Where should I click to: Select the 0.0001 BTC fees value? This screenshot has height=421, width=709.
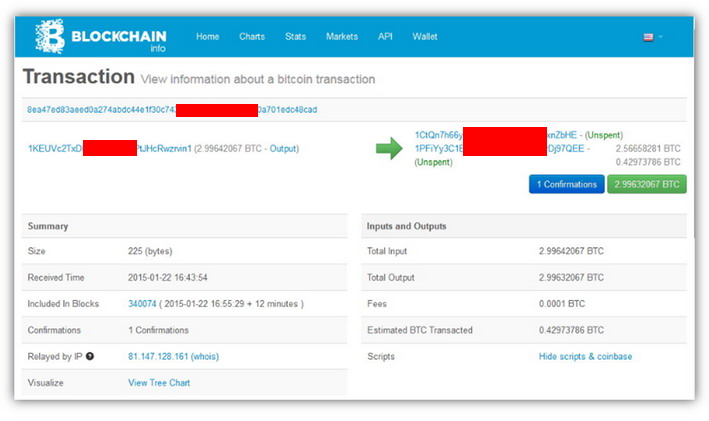(x=562, y=304)
